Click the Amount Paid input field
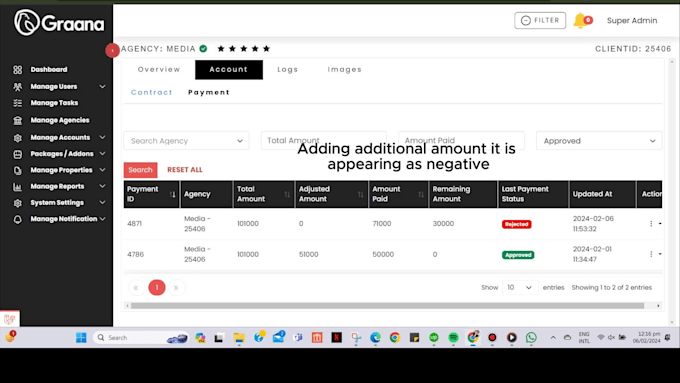Image resolution: width=680 pixels, height=383 pixels. 461,141
